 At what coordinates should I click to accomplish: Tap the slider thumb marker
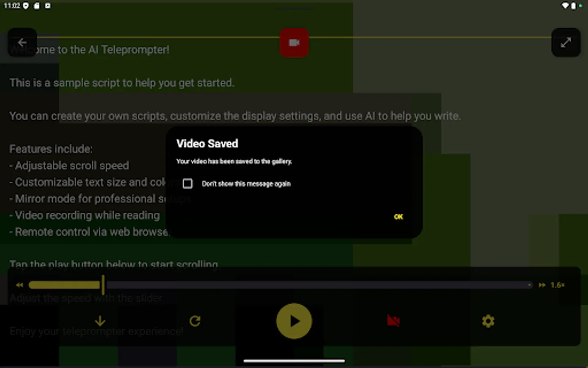tap(103, 285)
